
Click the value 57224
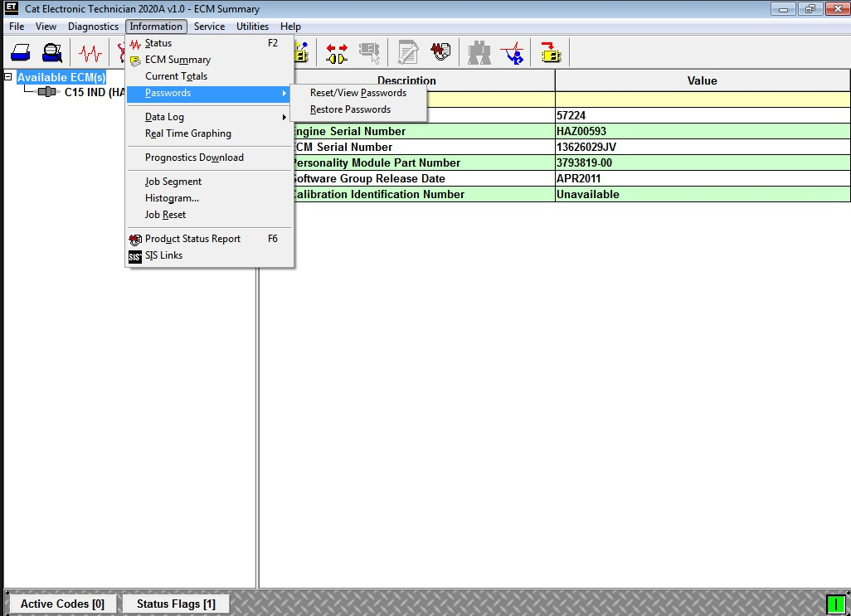[571, 115]
